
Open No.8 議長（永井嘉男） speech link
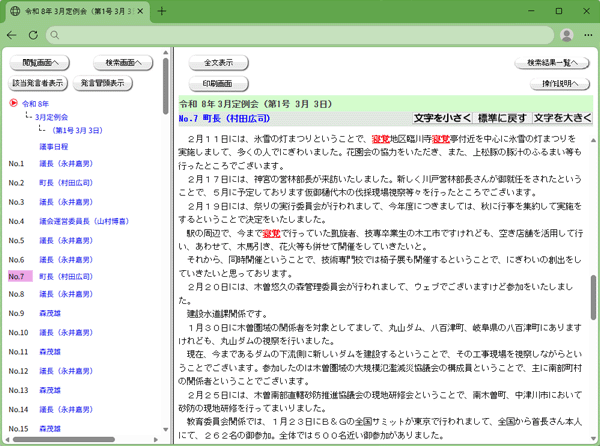[x=66, y=294]
